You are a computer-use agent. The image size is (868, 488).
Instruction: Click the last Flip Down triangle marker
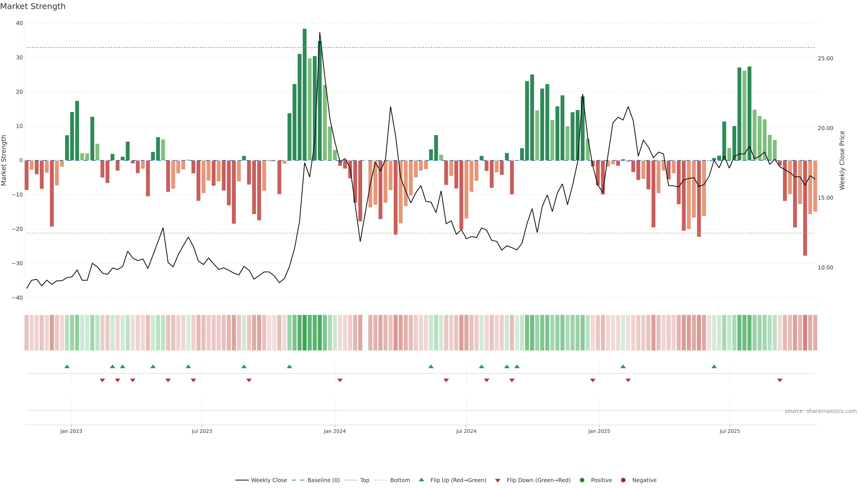pyautogui.click(x=780, y=380)
